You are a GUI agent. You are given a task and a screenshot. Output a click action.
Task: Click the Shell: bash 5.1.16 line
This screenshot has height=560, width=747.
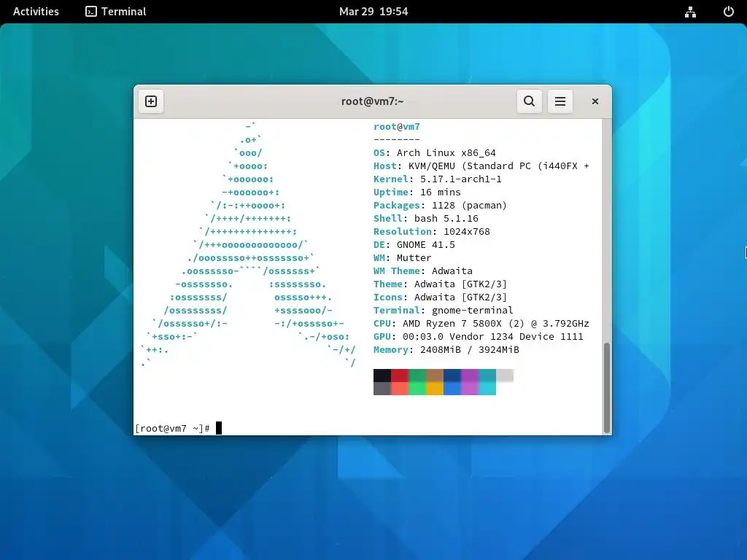pos(426,219)
